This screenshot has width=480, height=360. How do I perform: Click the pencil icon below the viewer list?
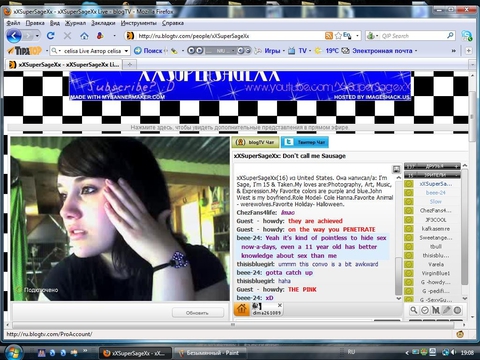[x=446, y=310]
